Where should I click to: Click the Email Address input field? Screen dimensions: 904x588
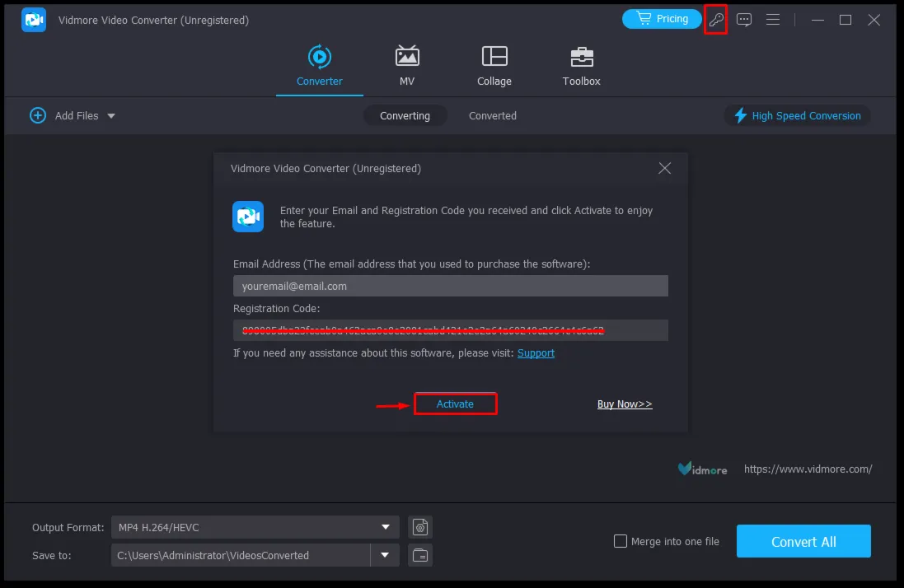pos(450,286)
